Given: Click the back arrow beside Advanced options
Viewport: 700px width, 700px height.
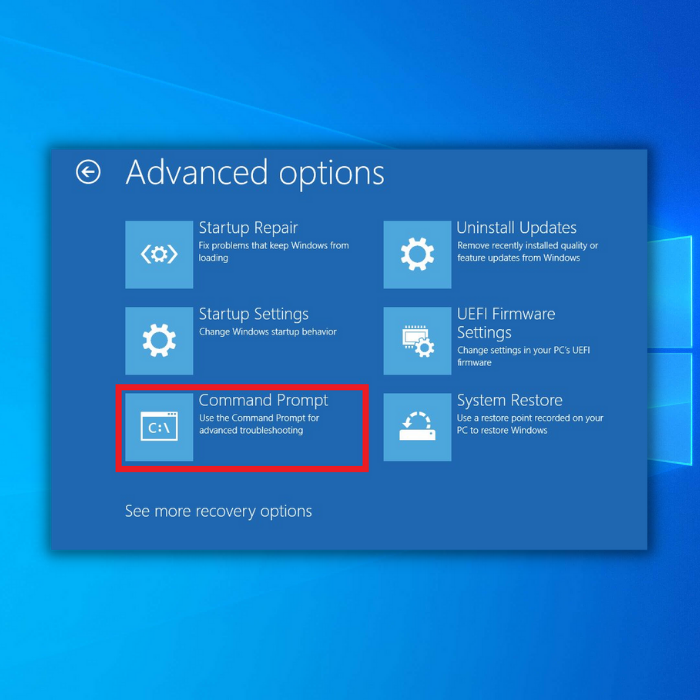Looking at the screenshot, I should pos(88,172).
